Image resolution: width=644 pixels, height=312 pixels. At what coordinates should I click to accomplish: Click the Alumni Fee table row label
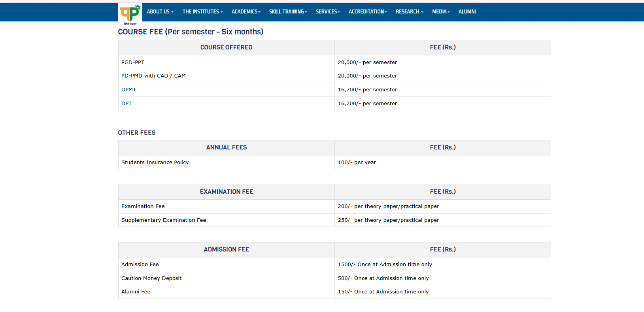(x=136, y=292)
